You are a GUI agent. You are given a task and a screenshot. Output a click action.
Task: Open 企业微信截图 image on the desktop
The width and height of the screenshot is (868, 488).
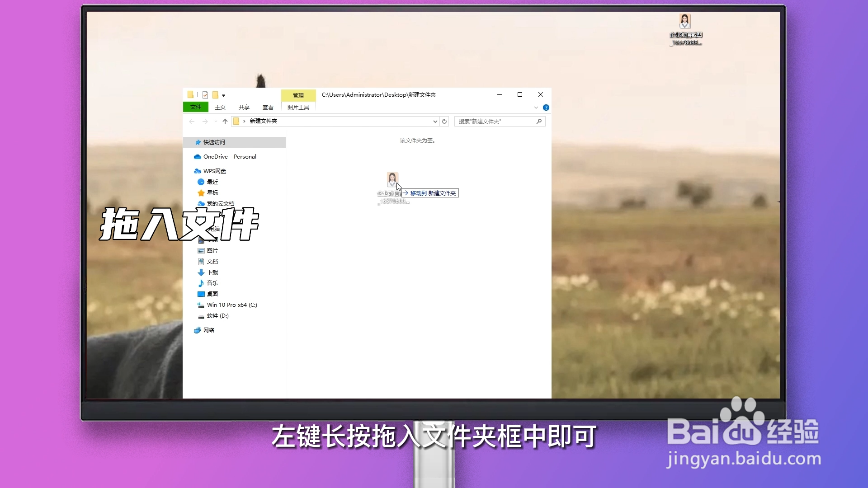coord(684,20)
